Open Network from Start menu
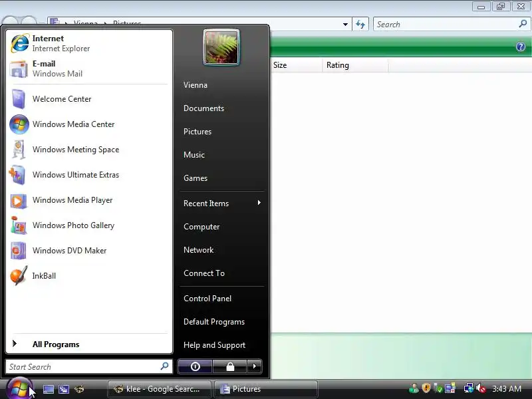Screen dimensions: 532x399 (x=198, y=250)
